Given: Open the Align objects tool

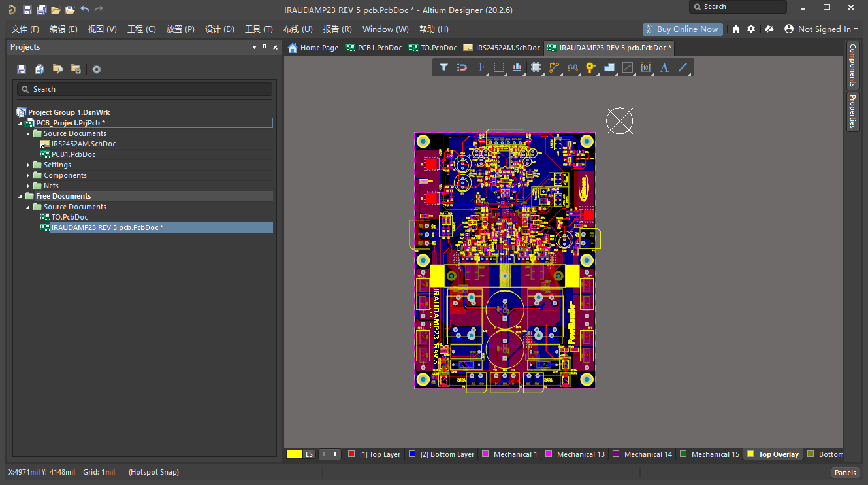Looking at the screenshot, I should 517,67.
